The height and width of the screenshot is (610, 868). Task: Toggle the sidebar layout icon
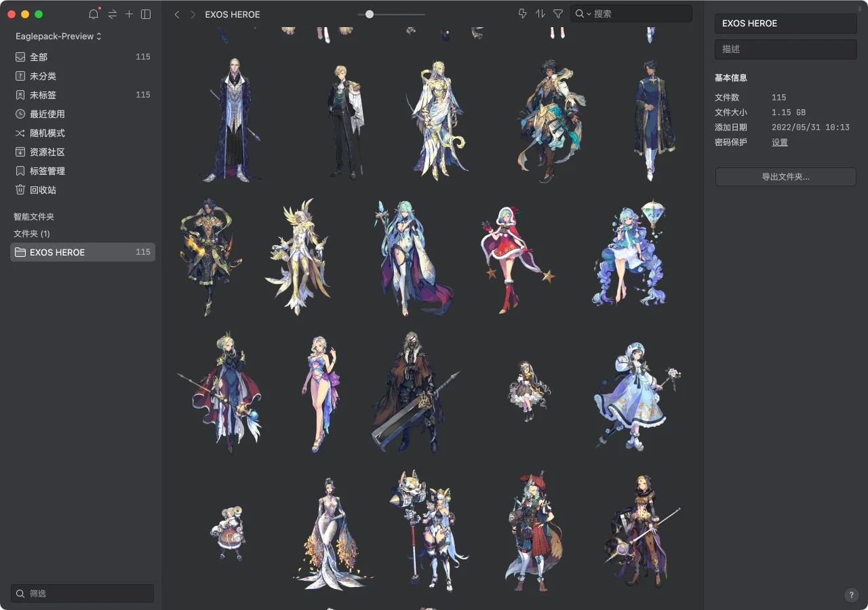pyautogui.click(x=146, y=14)
